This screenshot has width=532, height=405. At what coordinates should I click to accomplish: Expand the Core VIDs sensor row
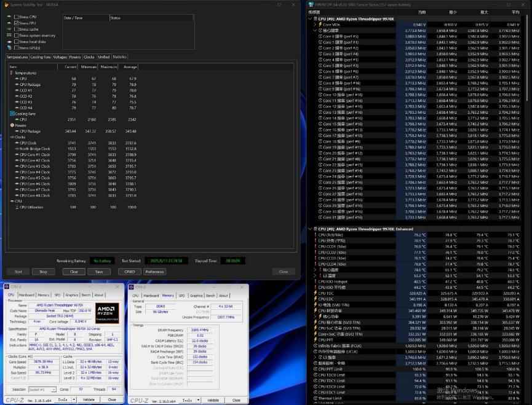point(315,24)
